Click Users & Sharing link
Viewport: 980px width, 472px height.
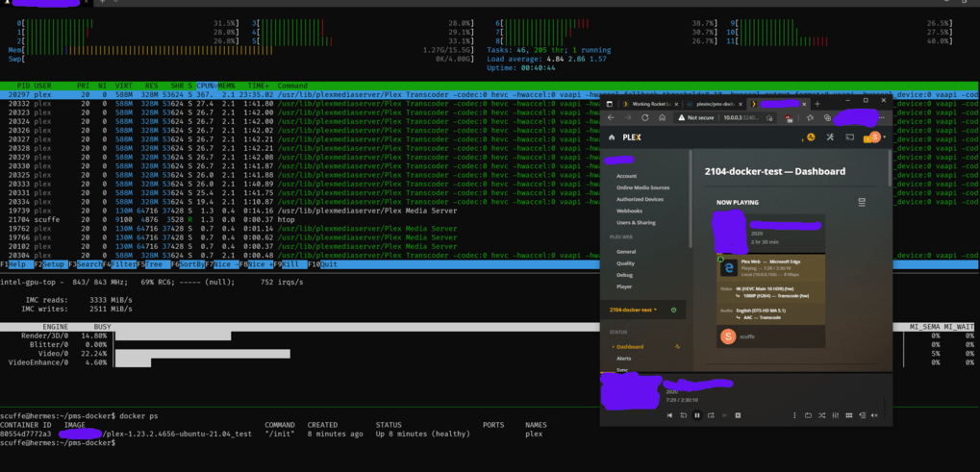(634, 222)
